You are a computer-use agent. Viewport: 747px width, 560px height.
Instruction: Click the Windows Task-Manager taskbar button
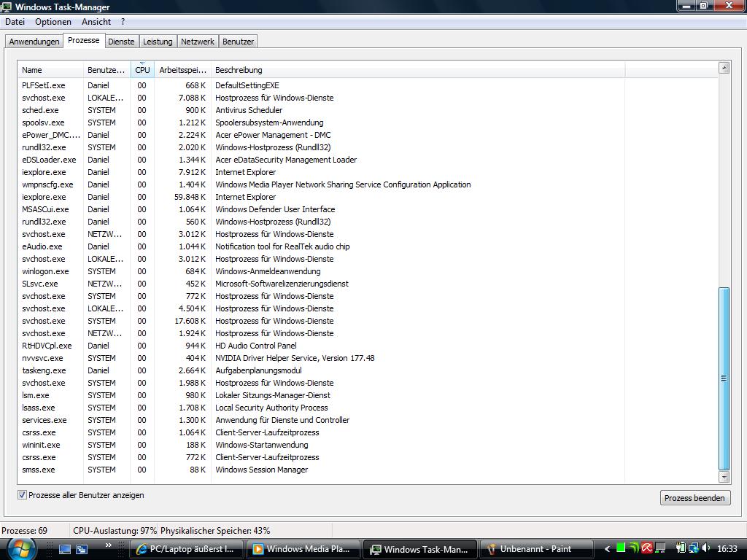pos(420,549)
